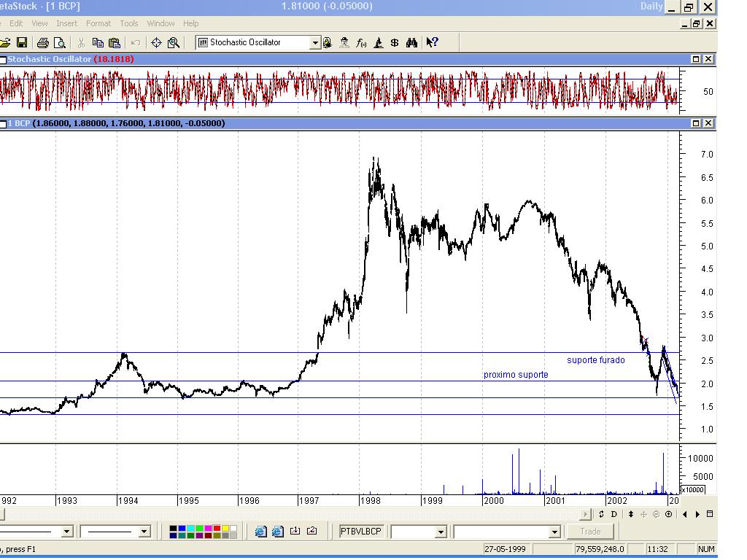Click the crosshair target toolbar icon

tap(156, 43)
